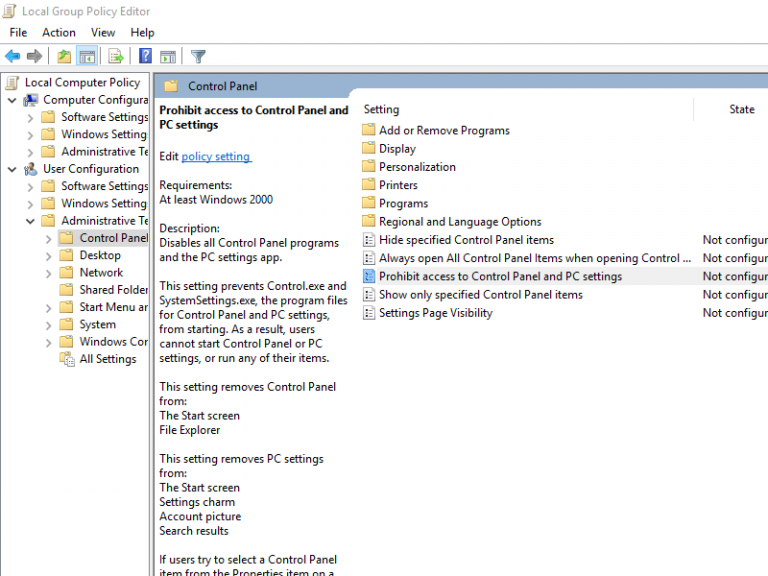
Task: Collapse Administrative Templates under User Configuration
Action: pos(30,221)
